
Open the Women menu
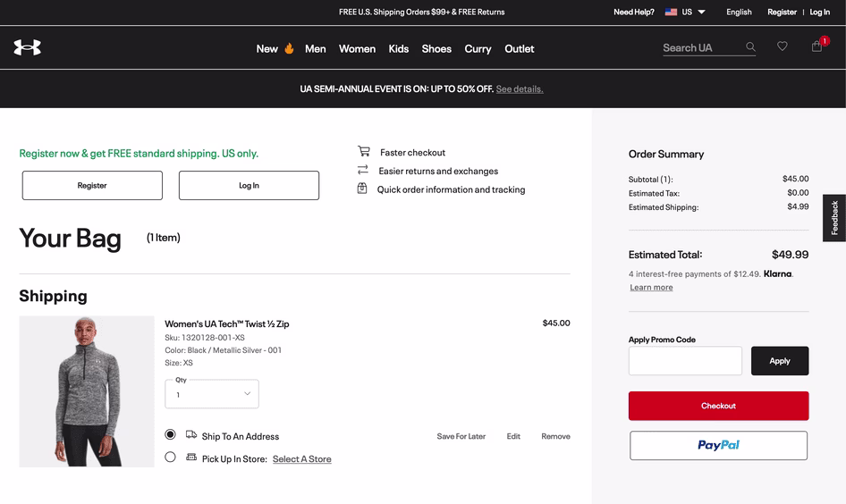coord(357,49)
